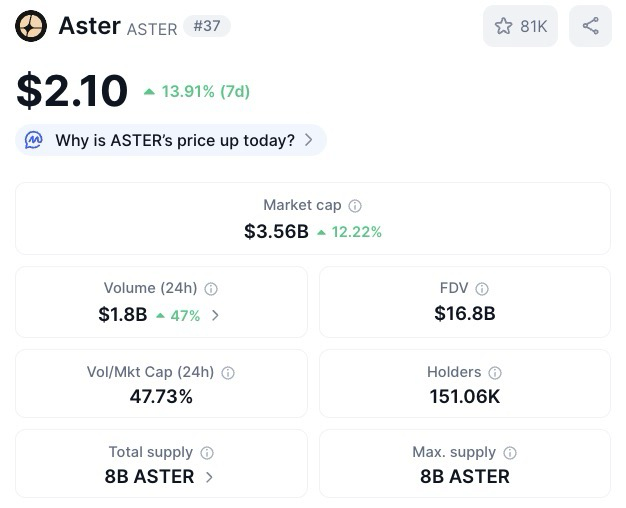Viewport: 626px width, 508px height.
Task: Open the share options button
Action: click(590, 26)
